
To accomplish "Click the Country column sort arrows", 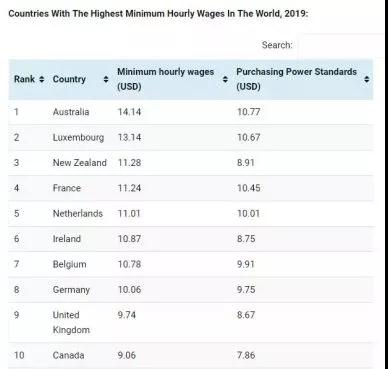I will [106, 79].
